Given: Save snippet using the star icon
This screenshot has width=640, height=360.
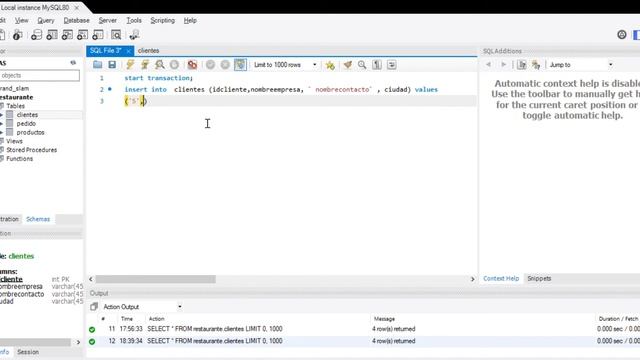Looking at the screenshot, I should [330, 64].
